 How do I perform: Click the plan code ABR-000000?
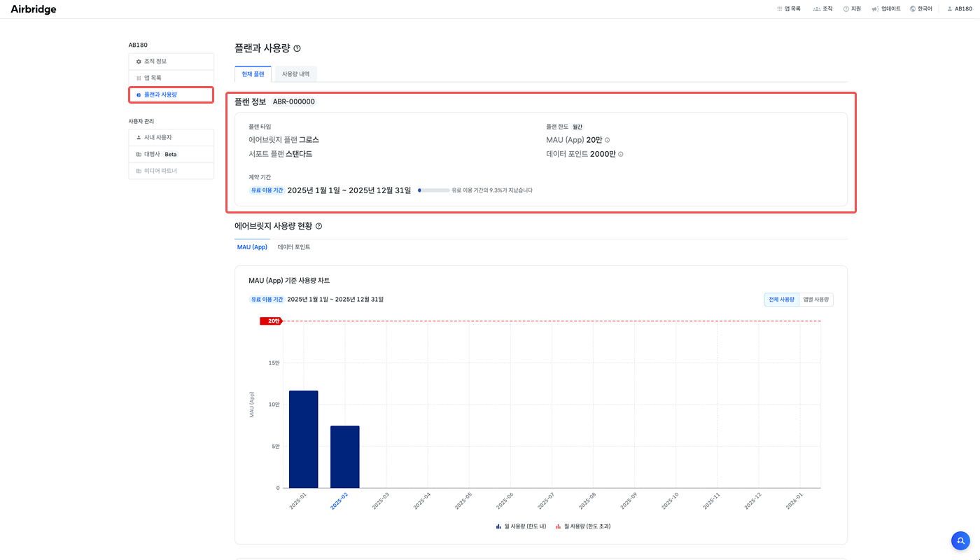294,101
